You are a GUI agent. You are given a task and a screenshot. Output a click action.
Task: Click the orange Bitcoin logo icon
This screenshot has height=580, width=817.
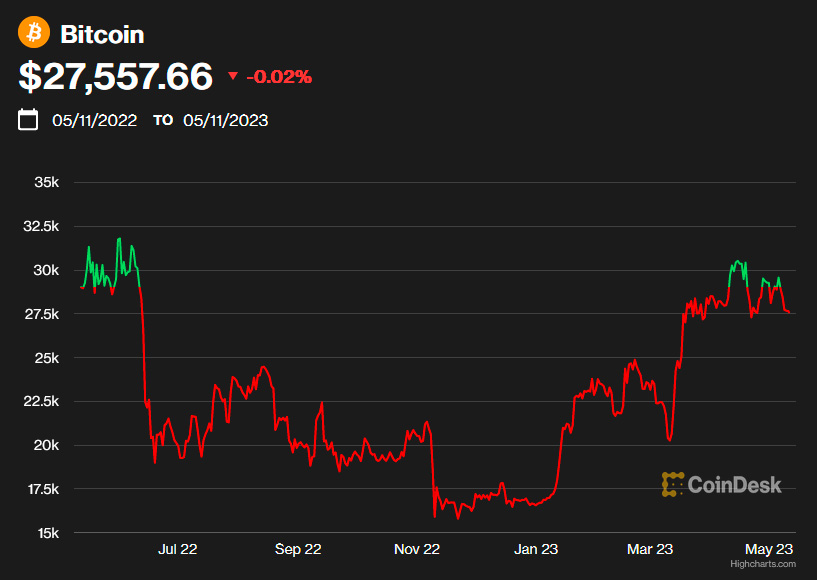point(34,33)
